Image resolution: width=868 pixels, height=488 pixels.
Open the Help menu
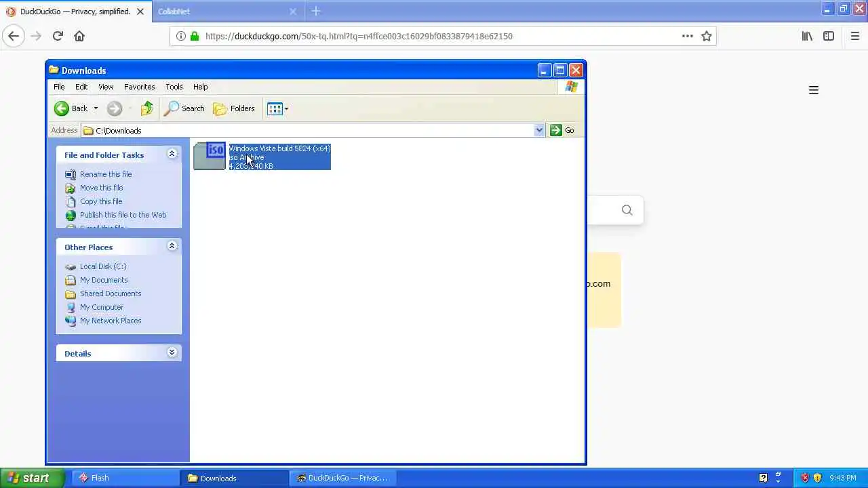click(x=200, y=87)
